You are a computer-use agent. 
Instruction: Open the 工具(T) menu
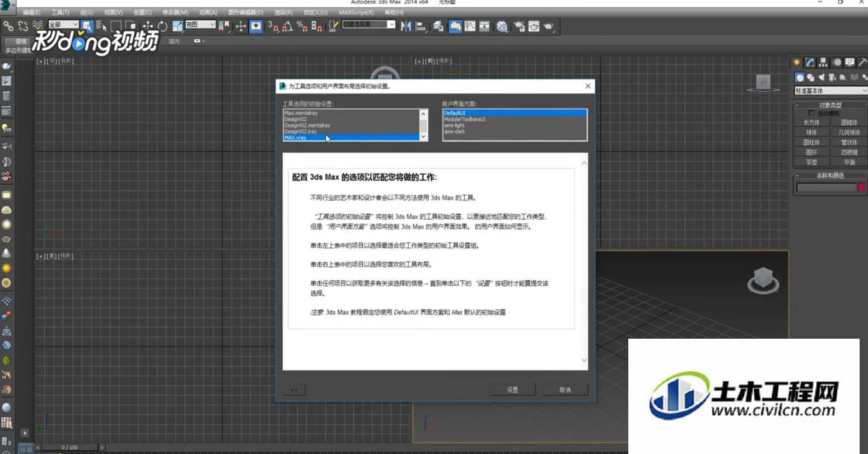click(x=60, y=12)
